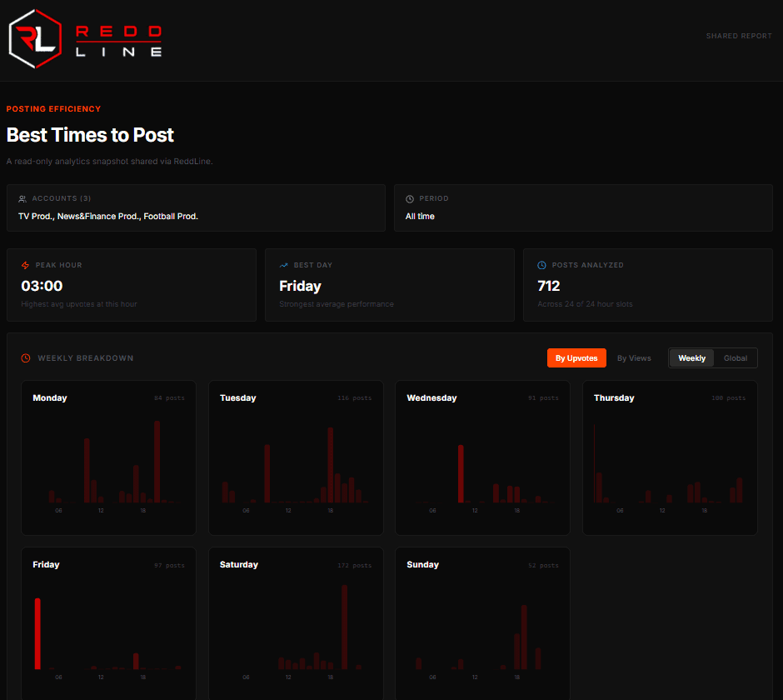Click the 52 posts count on Sunday
This screenshot has width=783, height=700.
pyautogui.click(x=543, y=566)
